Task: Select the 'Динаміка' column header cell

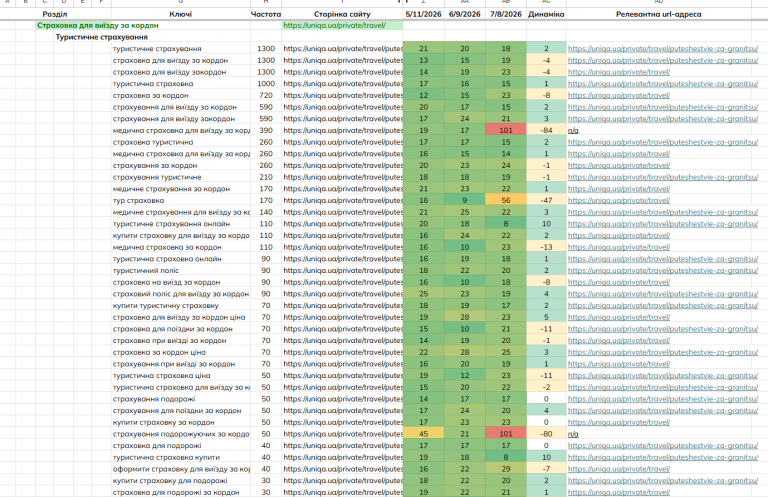Action: [546, 14]
